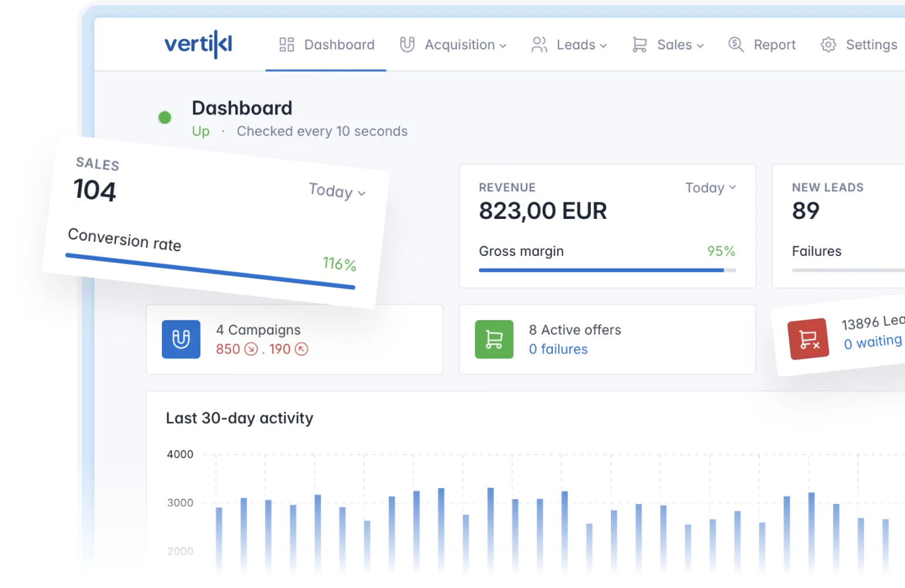Select the Acquisition magnet icon
This screenshot has height=588, width=905.
pyautogui.click(x=408, y=44)
